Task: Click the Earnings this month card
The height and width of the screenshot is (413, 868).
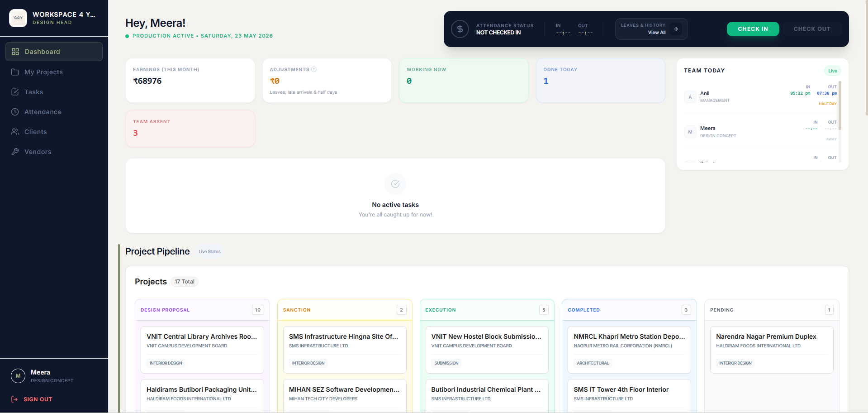Action: (190, 81)
